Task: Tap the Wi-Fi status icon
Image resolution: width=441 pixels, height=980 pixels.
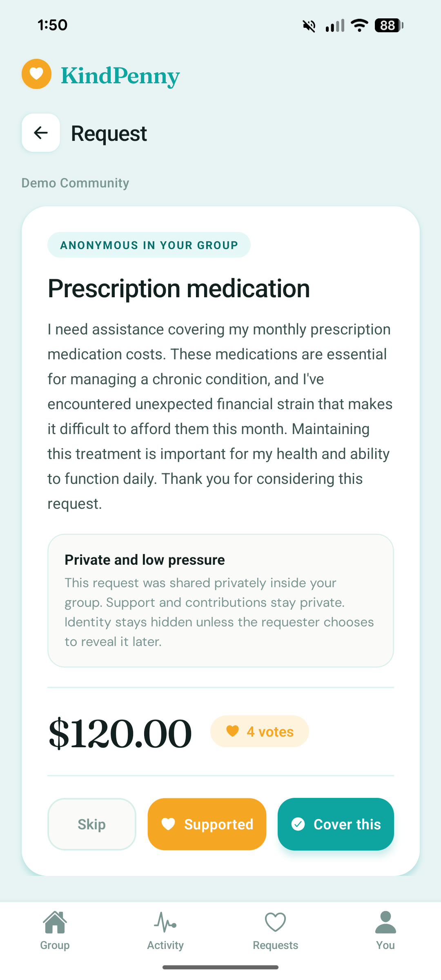Action: point(359,25)
